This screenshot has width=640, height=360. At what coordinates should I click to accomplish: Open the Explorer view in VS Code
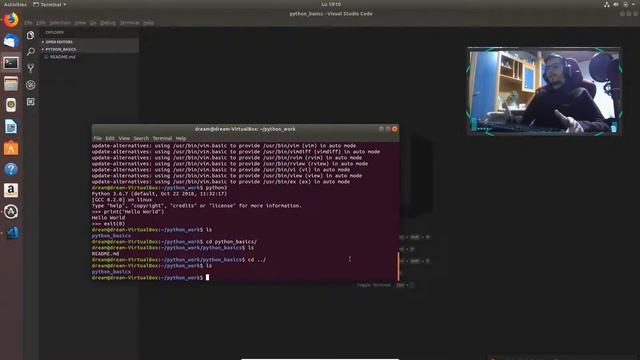(x=30, y=35)
